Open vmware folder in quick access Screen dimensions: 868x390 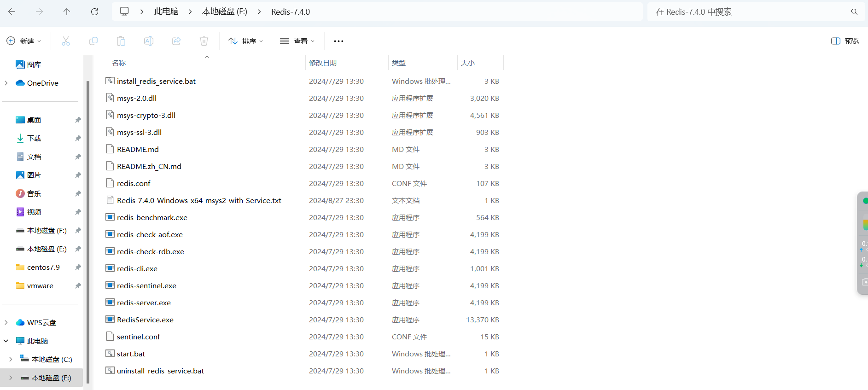click(x=35, y=285)
